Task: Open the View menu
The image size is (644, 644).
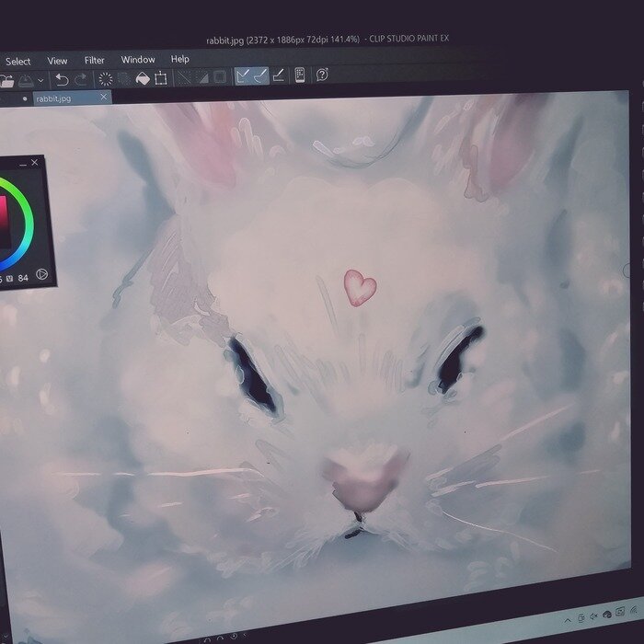Action: tap(57, 61)
